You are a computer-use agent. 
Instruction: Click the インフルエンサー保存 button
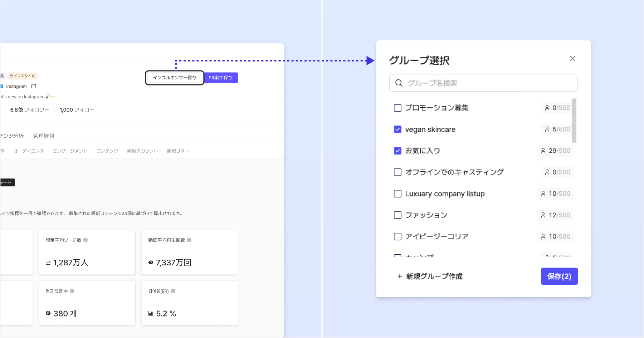(x=175, y=78)
